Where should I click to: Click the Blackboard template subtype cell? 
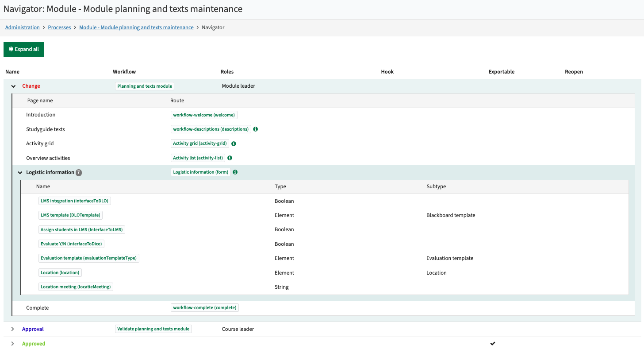tap(451, 215)
